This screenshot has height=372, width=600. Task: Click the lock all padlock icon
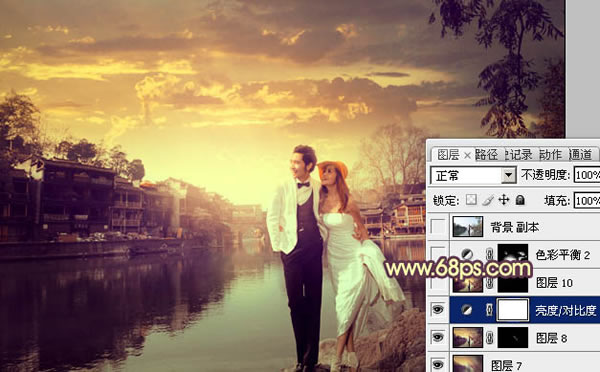click(520, 200)
